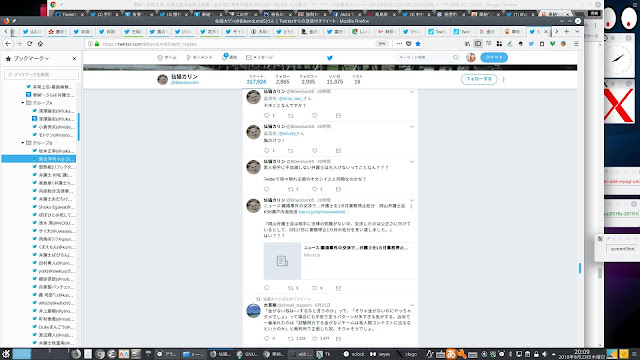Bookmark this page with the star
The width and height of the screenshot is (640, 360).
click(418, 44)
